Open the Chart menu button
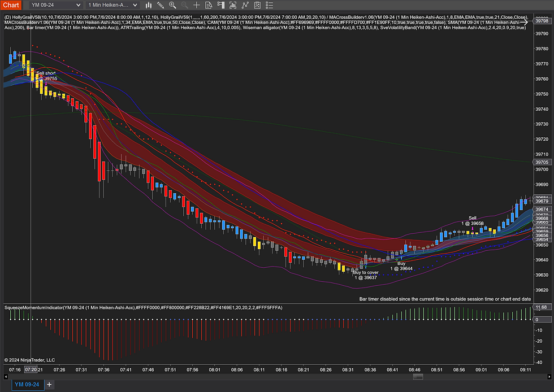 pos(11,5)
